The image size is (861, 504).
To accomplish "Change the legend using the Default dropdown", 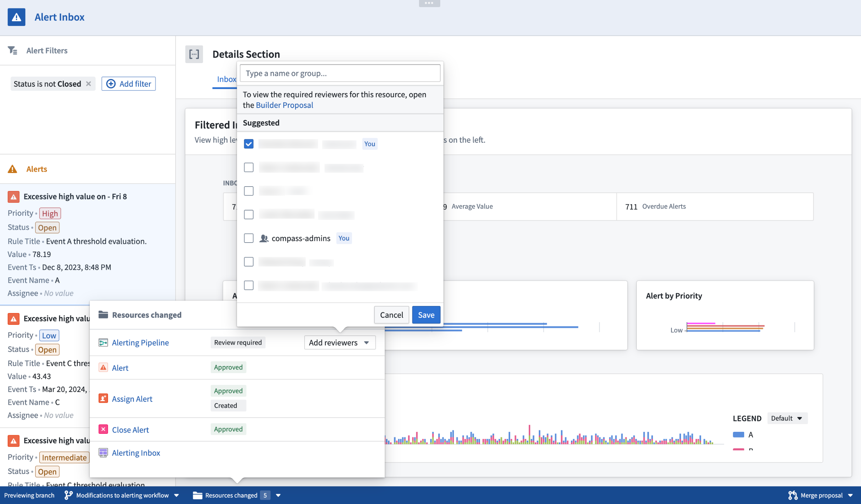I will [x=787, y=418].
